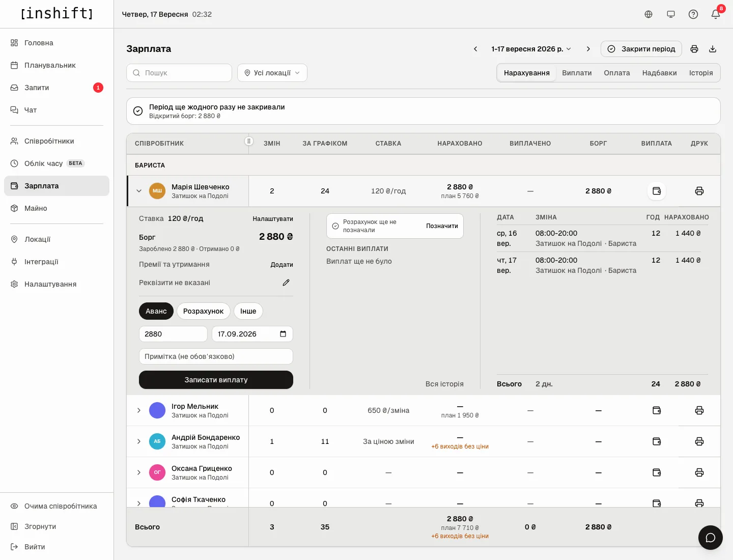The width and height of the screenshot is (733, 560).
Task: Focus the Пошук search field
Action: pos(179,73)
